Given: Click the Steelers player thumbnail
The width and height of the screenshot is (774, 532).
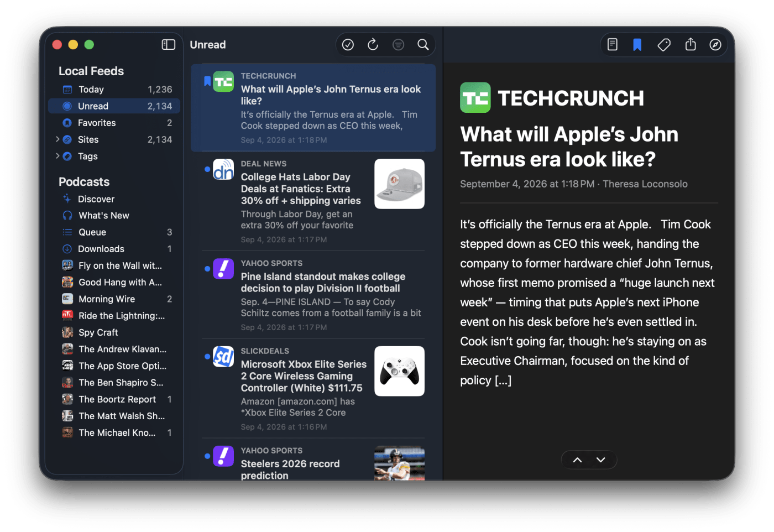Looking at the screenshot, I should click(x=399, y=463).
